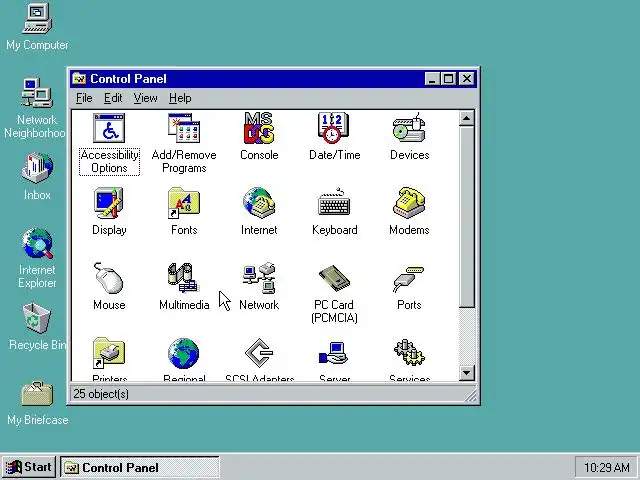Screen dimensions: 640x480
Task: Select the Ports icon
Action: pyautogui.click(x=409, y=279)
